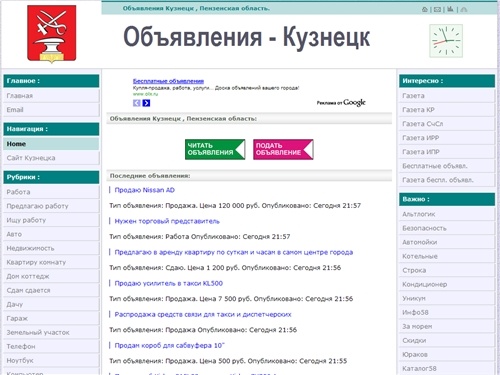Open the apartment rental by day listing
The image size is (500, 375).
coord(234,252)
